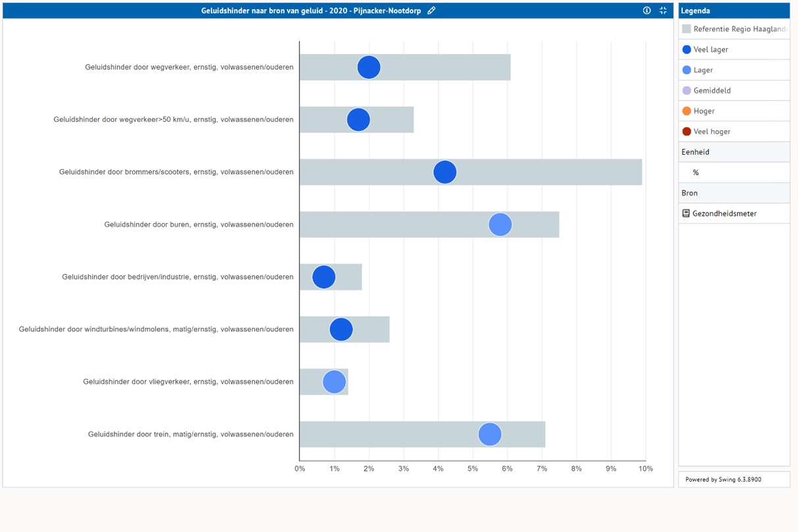Viewport: 798px width, 532px height.
Task: Click the Gezondheidsmeter source book icon
Action: pyautogui.click(x=686, y=213)
